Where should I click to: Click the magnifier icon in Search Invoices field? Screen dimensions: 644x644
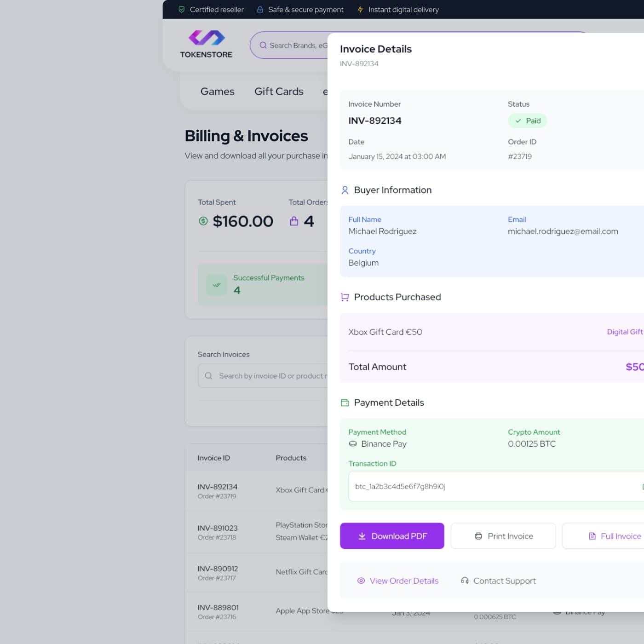click(x=208, y=376)
